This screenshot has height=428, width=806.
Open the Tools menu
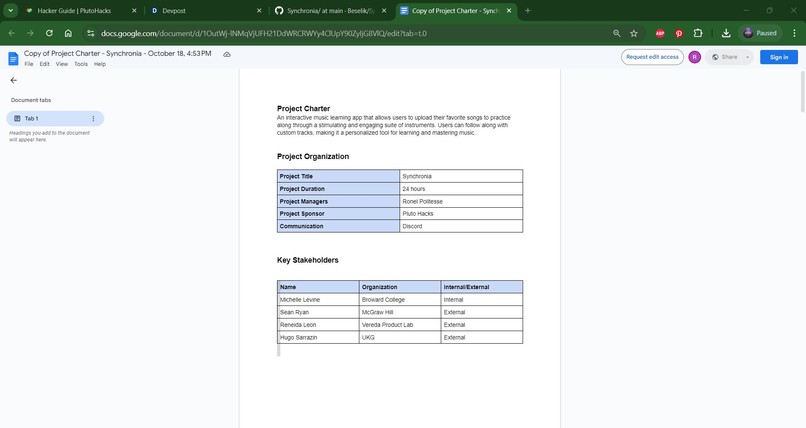(x=81, y=64)
